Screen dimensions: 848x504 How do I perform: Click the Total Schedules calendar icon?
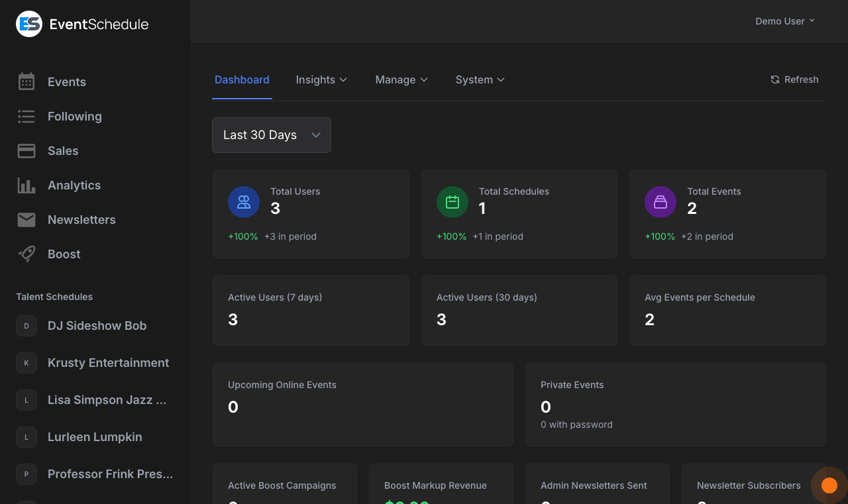pos(452,202)
